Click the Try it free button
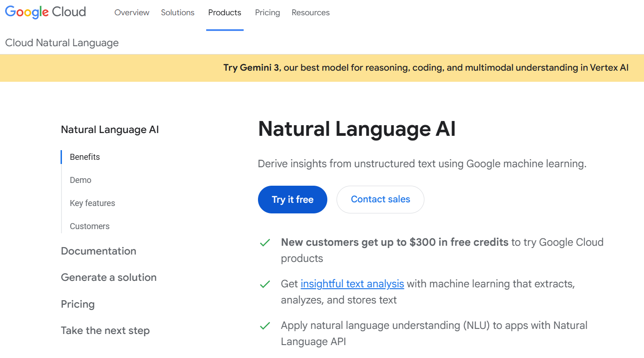This screenshot has height=358, width=644. point(292,199)
